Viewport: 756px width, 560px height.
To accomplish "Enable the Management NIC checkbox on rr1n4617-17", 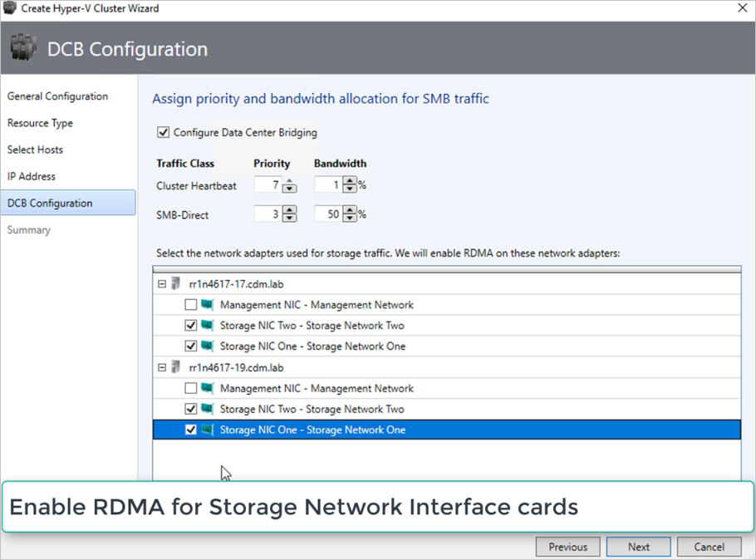I will (x=190, y=304).
